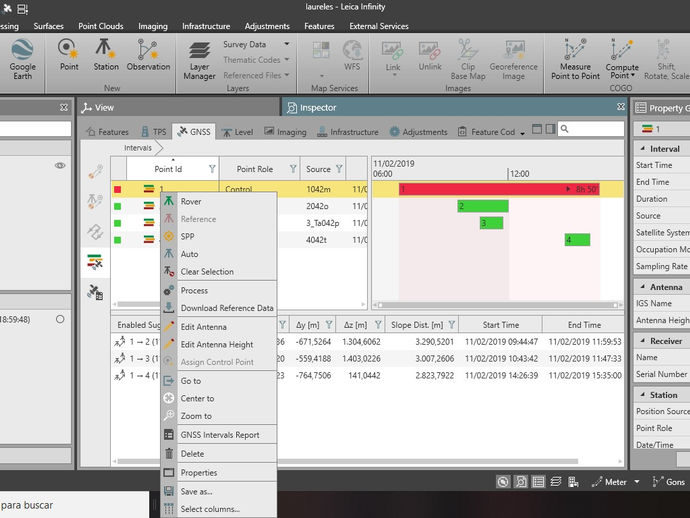Open the Thematic Codes dropdown

[x=287, y=59]
